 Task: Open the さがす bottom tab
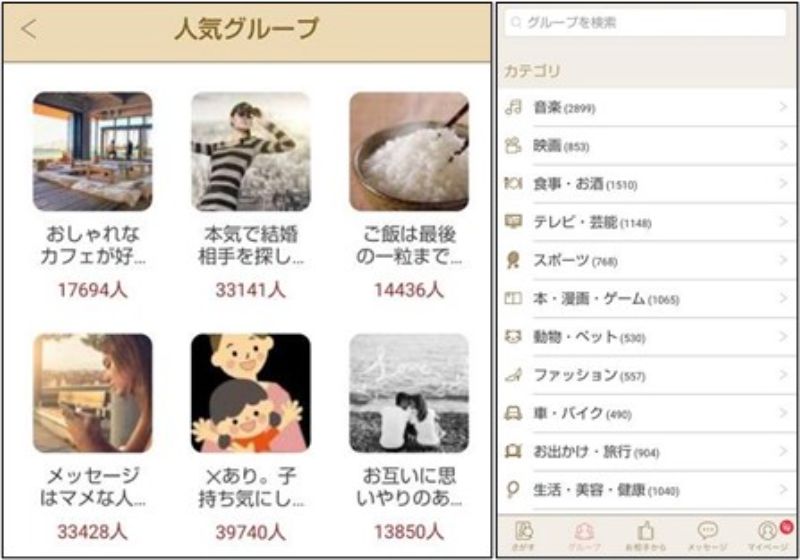coord(523,536)
